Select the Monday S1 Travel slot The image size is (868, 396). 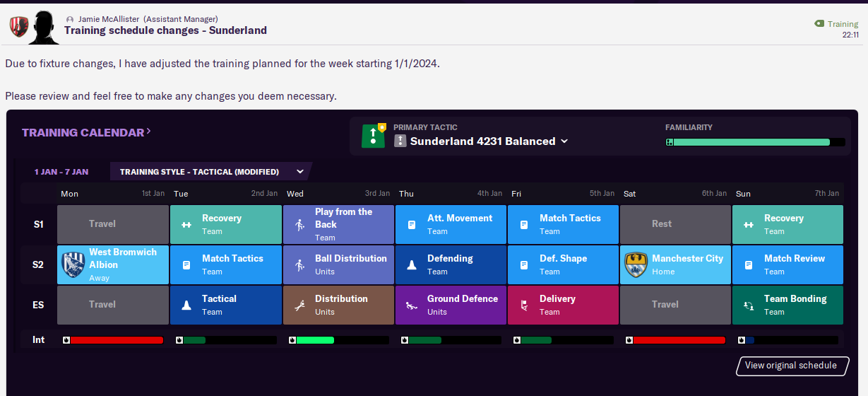click(x=113, y=224)
